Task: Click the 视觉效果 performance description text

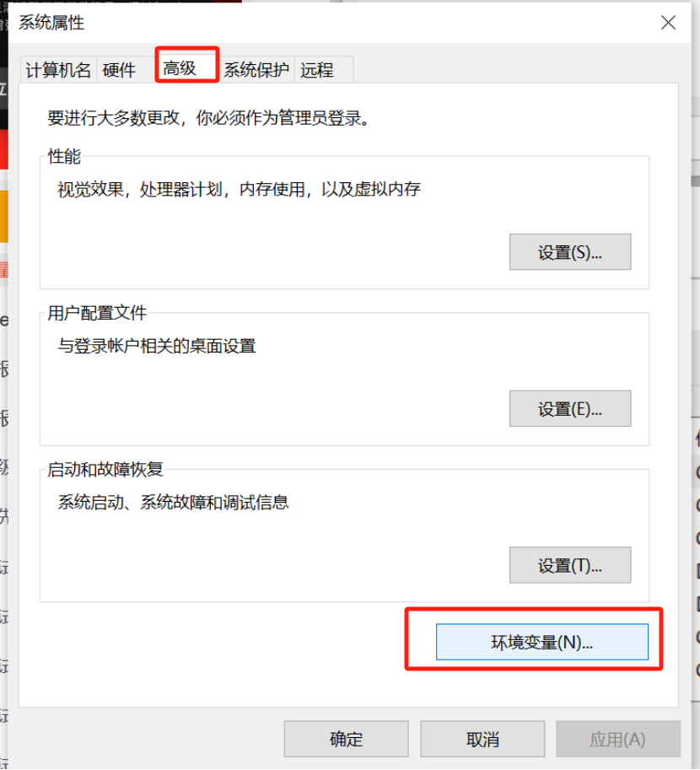Action: pos(239,190)
